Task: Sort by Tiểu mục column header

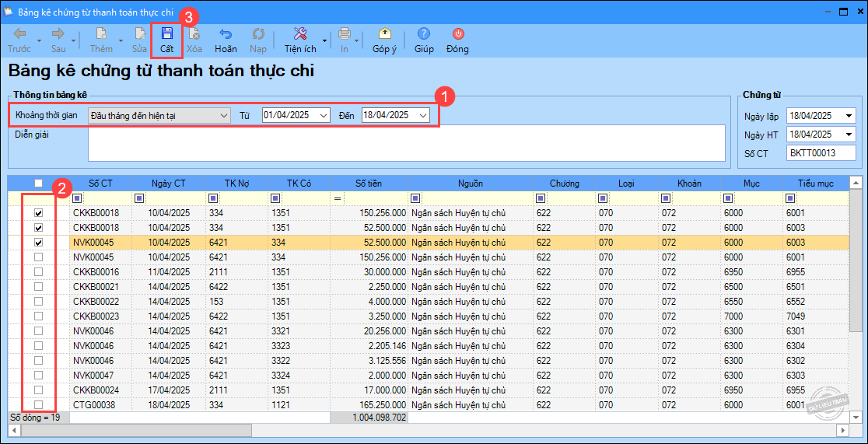Action: (x=815, y=184)
